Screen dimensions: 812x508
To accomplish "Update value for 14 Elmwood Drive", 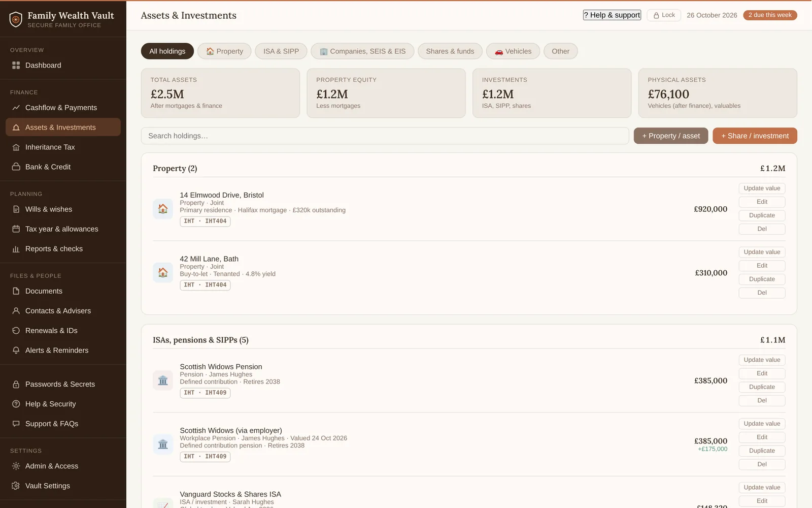I will point(762,188).
